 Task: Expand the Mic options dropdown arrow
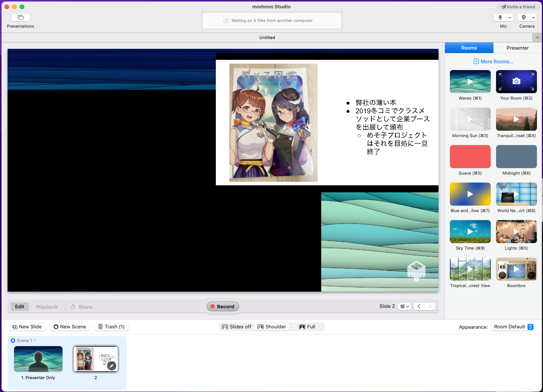pyautogui.click(x=510, y=17)
